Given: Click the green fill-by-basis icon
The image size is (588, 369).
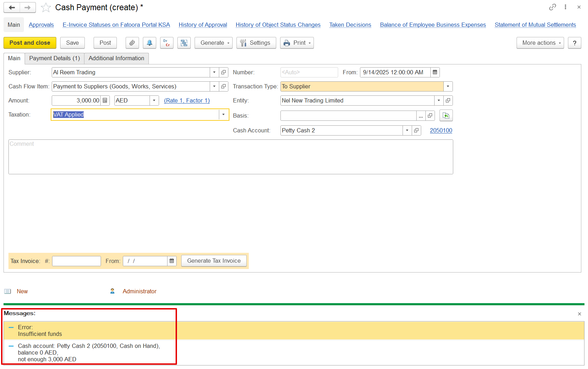Looking at the screenshot, I should coord(446,115).
